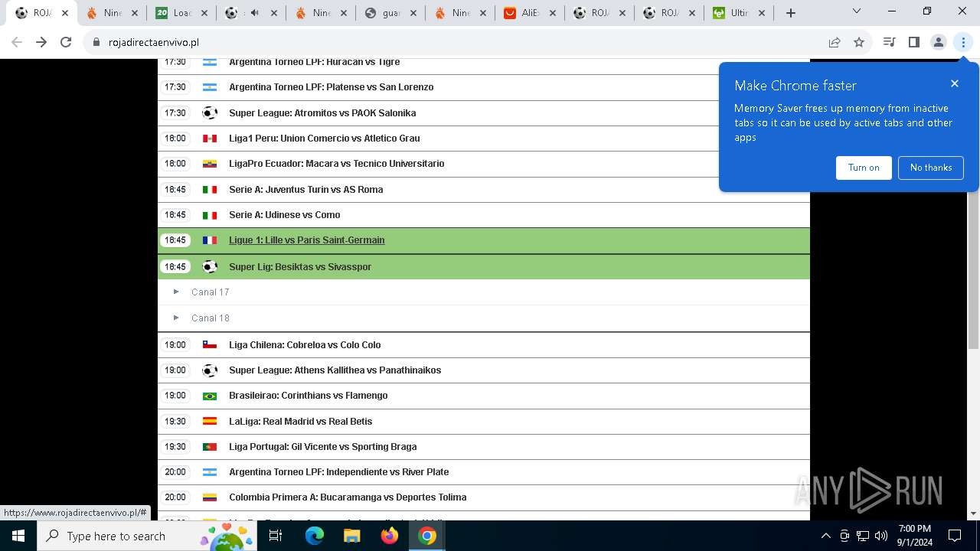Image resolution: width=980 pixels, height=551 pixels.
Task: Go forward in browser history
Action: [x=41, y=42]
